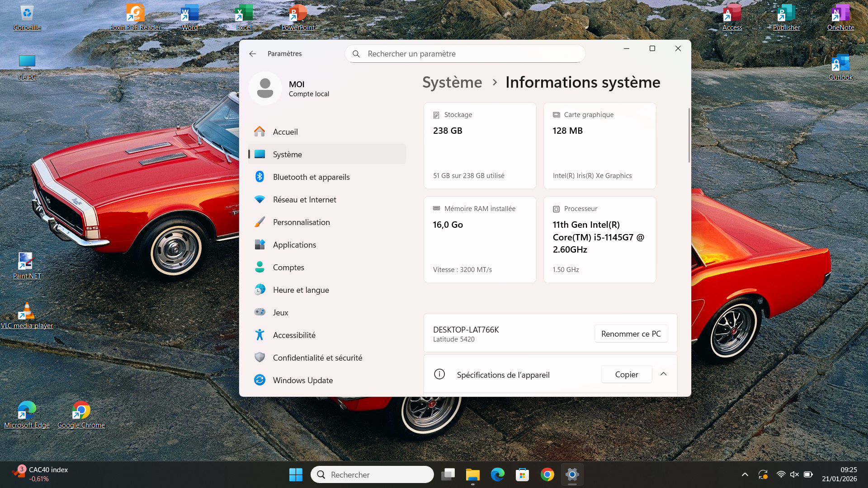Image resolution: width=868 pixels, height=488 pixels.
Task: Open the Word desktop shortcut
Action: pyautogui.click(x=190, y=17)
